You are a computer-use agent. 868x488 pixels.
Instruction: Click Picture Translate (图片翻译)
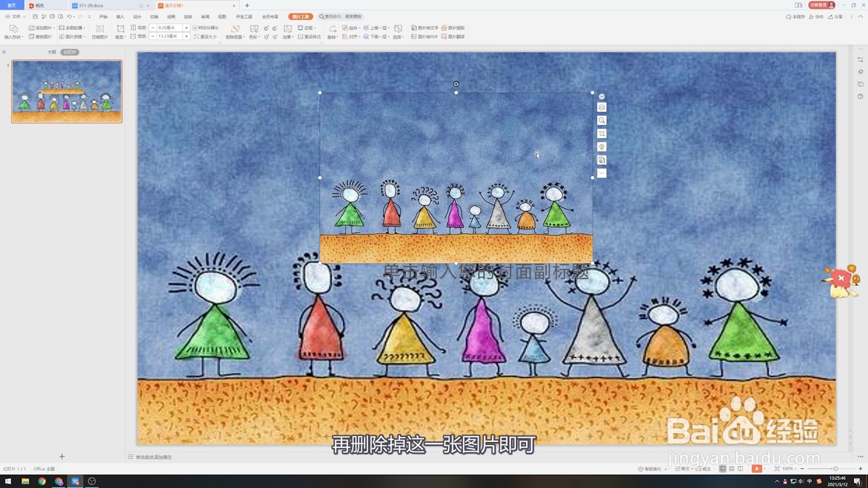453,37
